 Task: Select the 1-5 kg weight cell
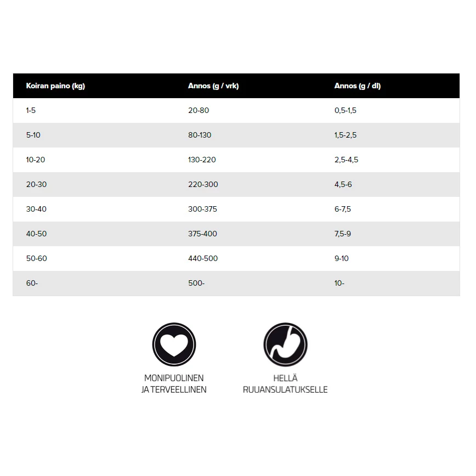click(x=31, y=111)
